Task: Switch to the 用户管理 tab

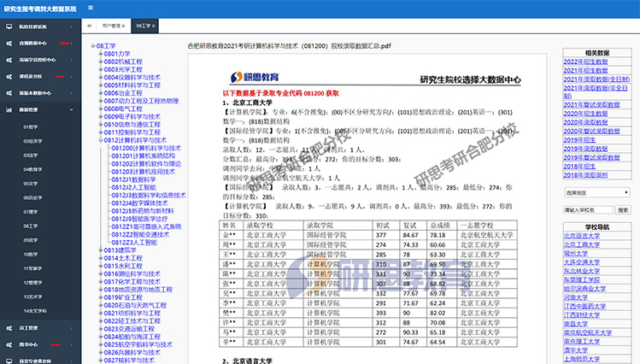Action: coord(111,26)
